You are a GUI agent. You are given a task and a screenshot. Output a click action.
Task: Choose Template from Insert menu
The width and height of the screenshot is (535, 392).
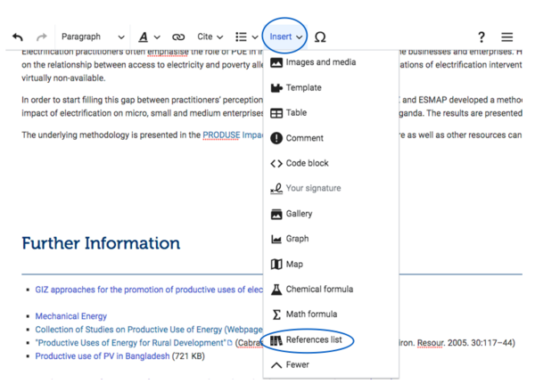tap(303, 88)
